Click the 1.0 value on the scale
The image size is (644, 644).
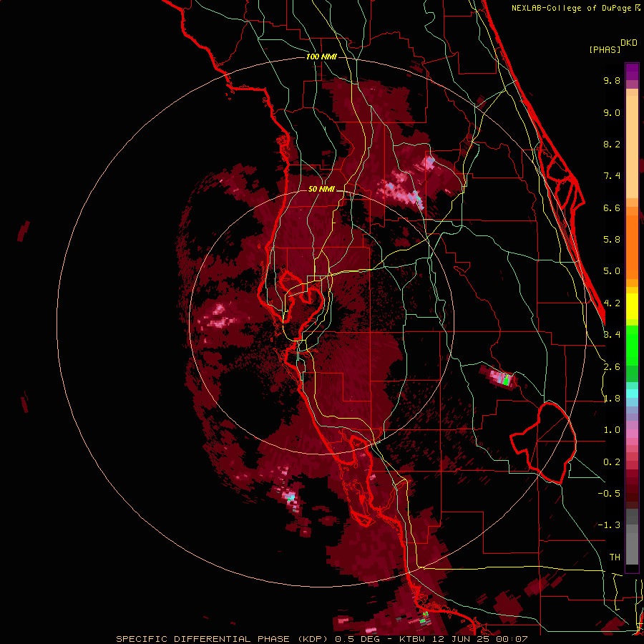(612, 430)
